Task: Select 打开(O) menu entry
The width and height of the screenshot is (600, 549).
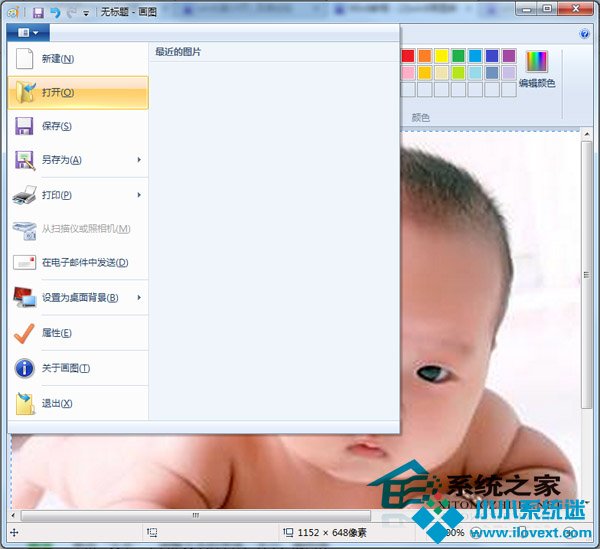Action: click(78, 92)
